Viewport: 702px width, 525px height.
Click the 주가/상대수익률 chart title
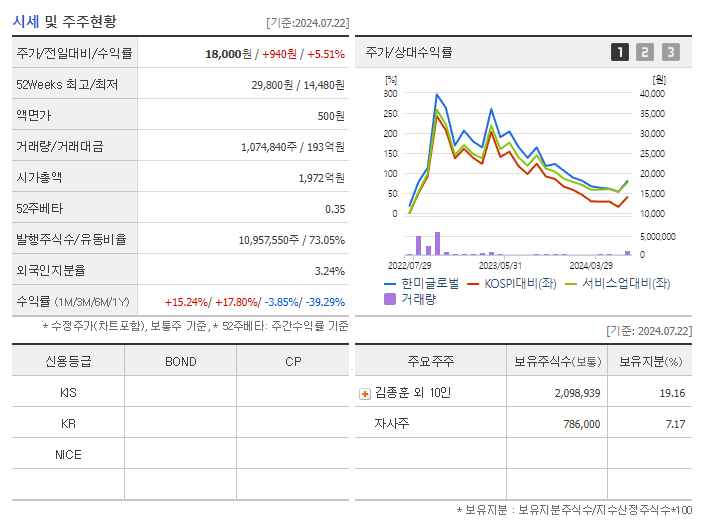[x=409, y=52]
